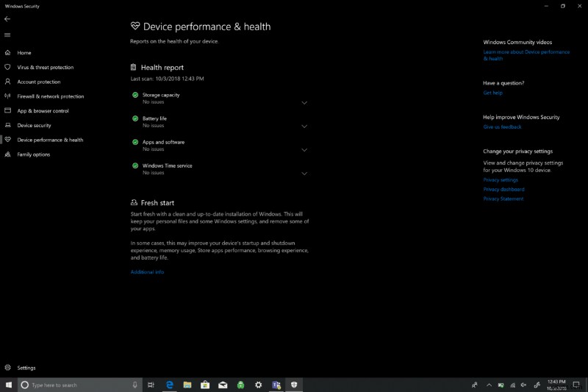Viewport: 588px width, 392px height.
Task: Open Device security
Action: tap(34, 126)
